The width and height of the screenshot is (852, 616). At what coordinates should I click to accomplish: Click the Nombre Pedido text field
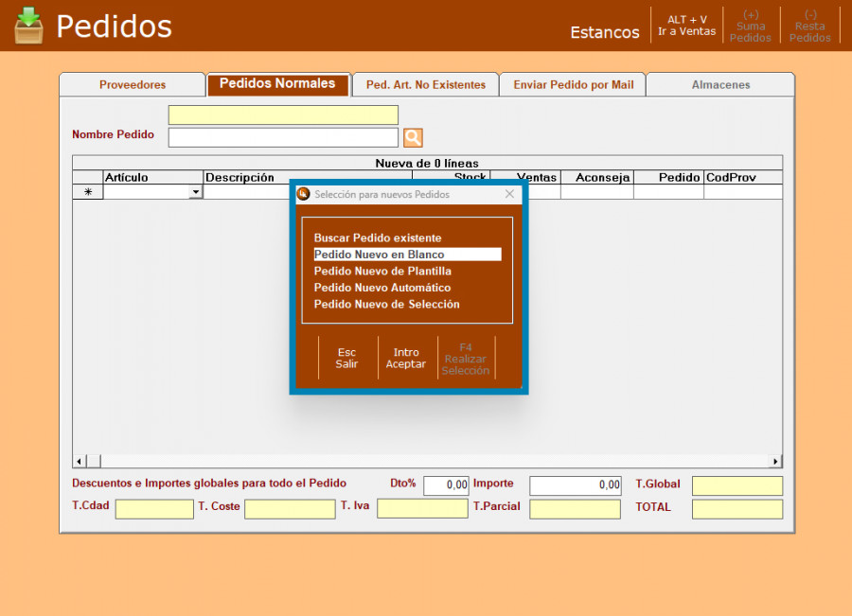(283, 138)
